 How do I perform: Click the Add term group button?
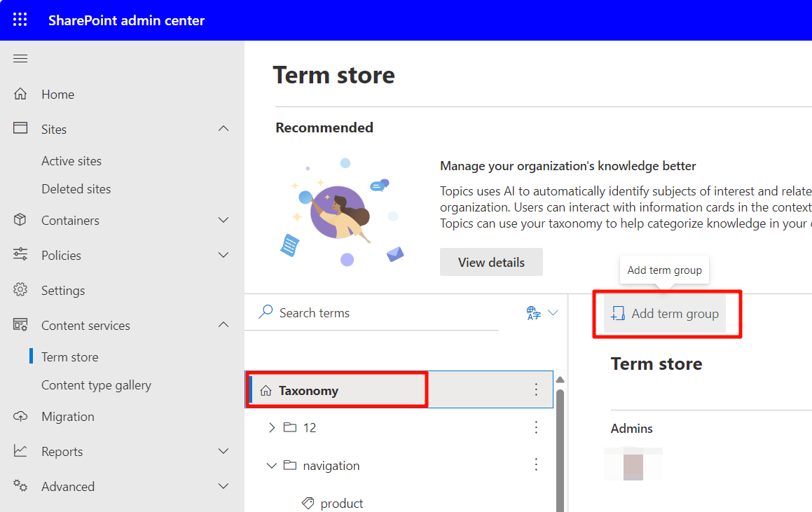(x=665, y=314)
